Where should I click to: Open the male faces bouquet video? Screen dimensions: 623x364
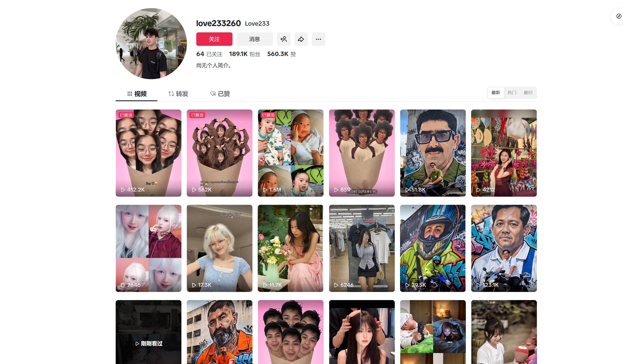(x=291, y=332)
